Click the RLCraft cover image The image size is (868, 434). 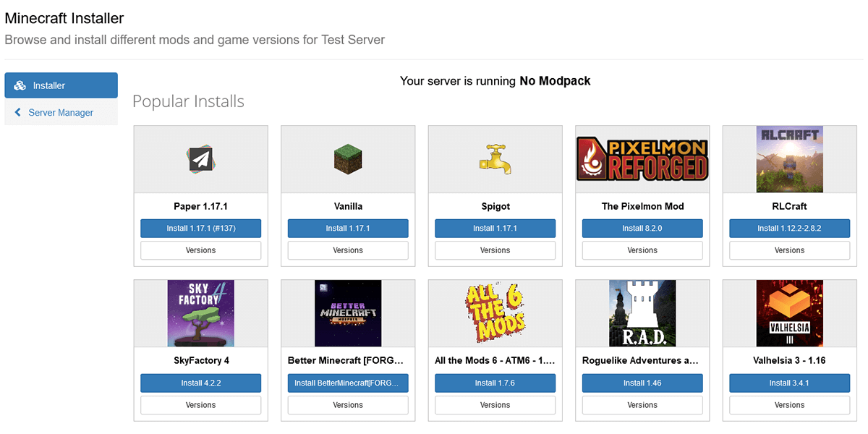pyautogui.click(x=790, y=159)
